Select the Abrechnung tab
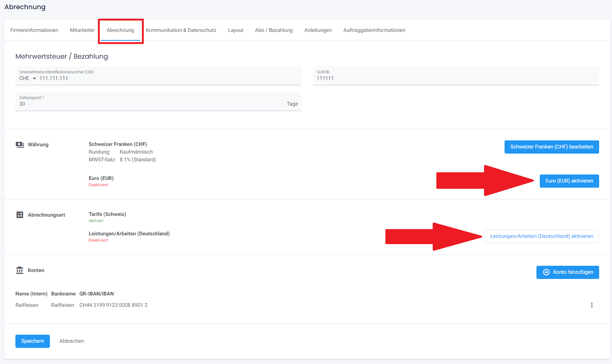Screen dimensions: 612x364 click(120, 30)
